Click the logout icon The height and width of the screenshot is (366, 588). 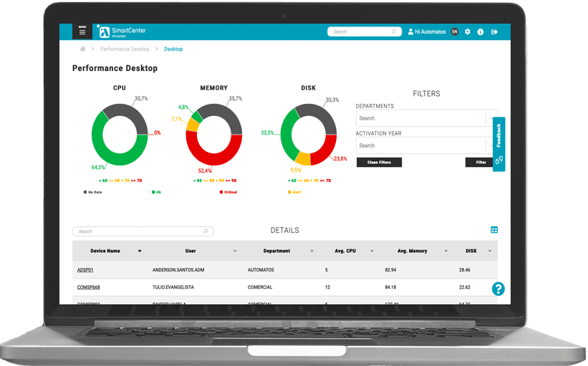[495, 32]
